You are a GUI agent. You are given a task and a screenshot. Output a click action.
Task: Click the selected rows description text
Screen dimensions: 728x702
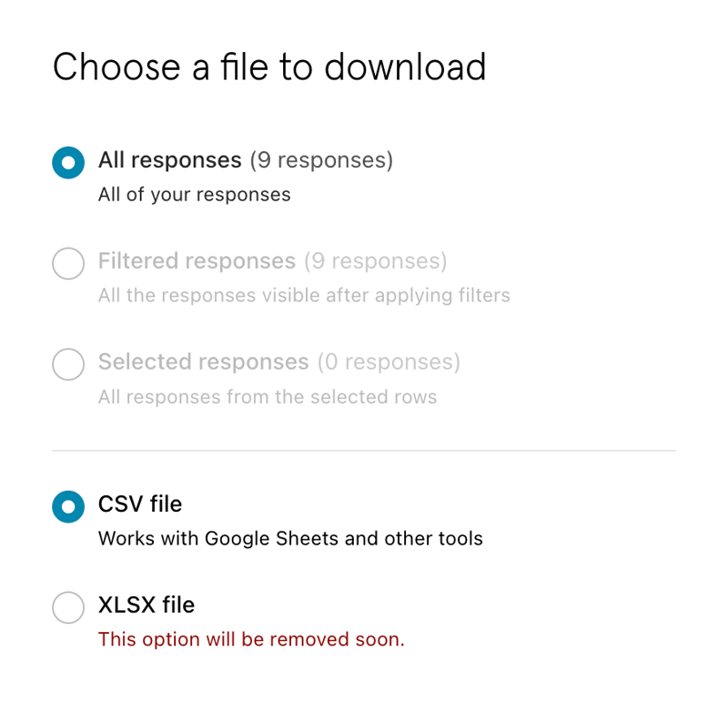pyautogui.click(x=267, y=397)
